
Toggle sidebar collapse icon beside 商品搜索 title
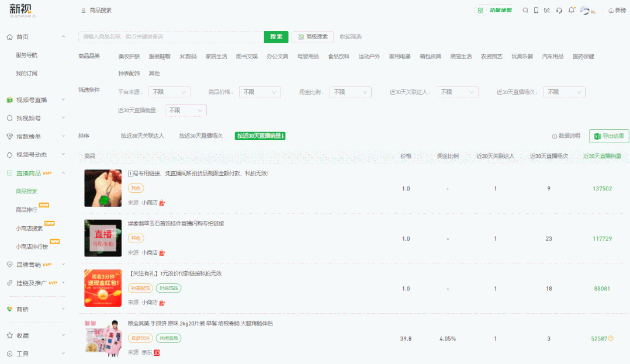tap(83, 11)
